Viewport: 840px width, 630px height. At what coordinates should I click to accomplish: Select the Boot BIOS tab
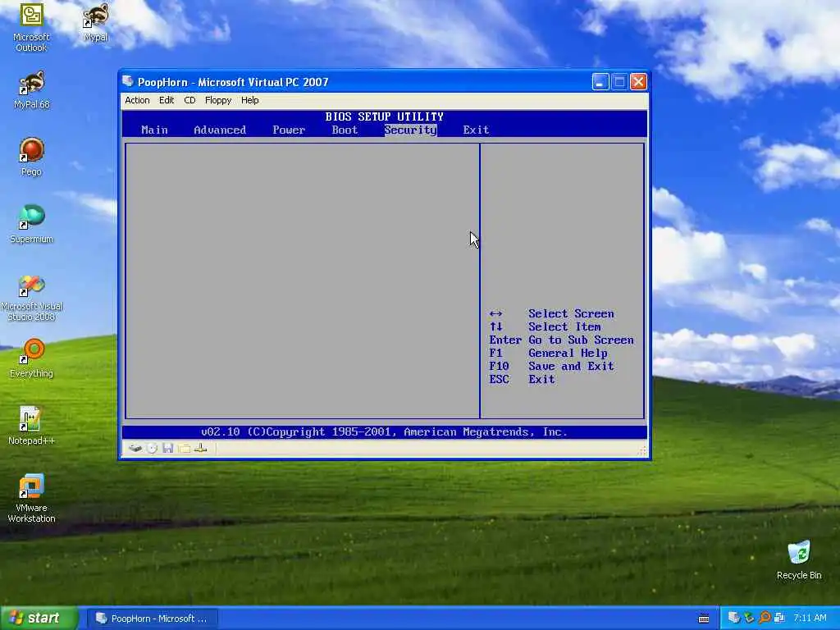click(x=345, y=130)
